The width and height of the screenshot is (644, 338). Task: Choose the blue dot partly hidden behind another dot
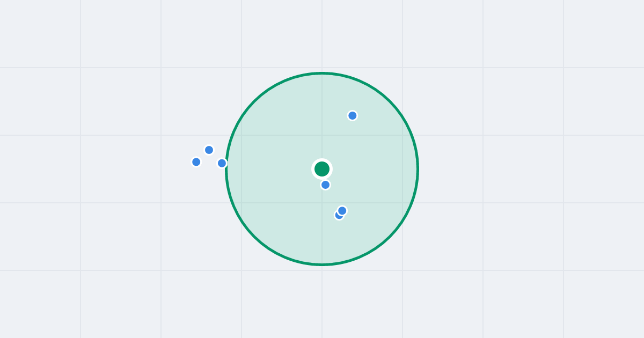click(338, 216)
